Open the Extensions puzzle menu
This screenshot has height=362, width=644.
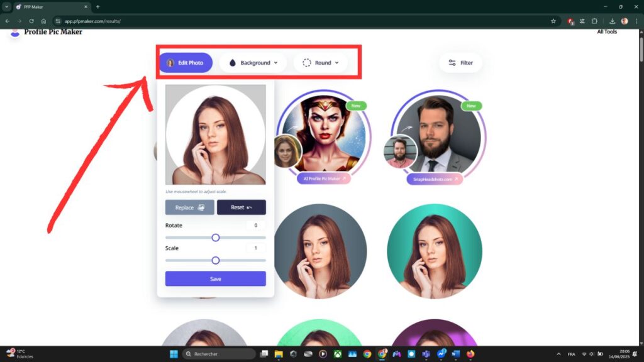click(594, 21)
